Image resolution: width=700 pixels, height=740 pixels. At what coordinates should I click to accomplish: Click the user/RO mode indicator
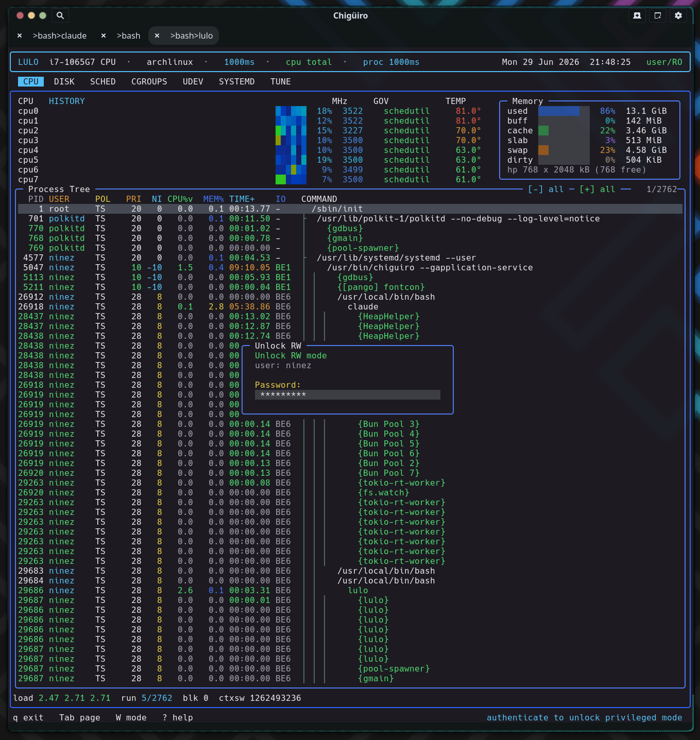tap(664, 62)
